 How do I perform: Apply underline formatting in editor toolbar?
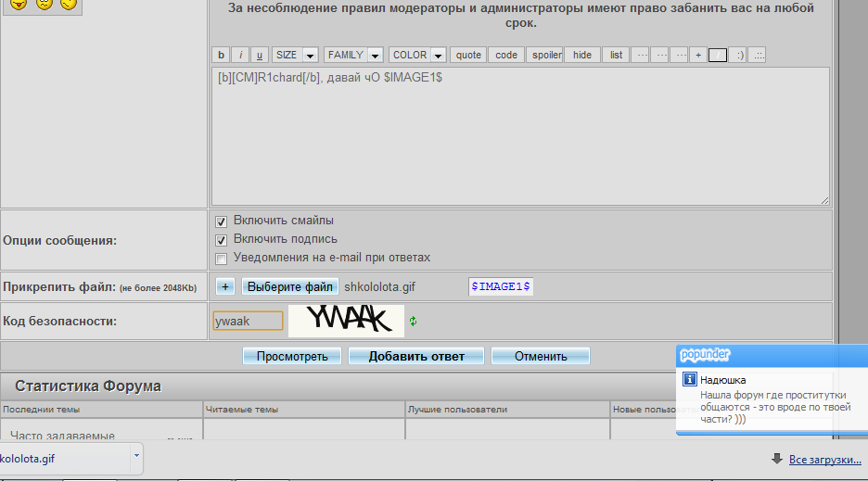[260, 55]
